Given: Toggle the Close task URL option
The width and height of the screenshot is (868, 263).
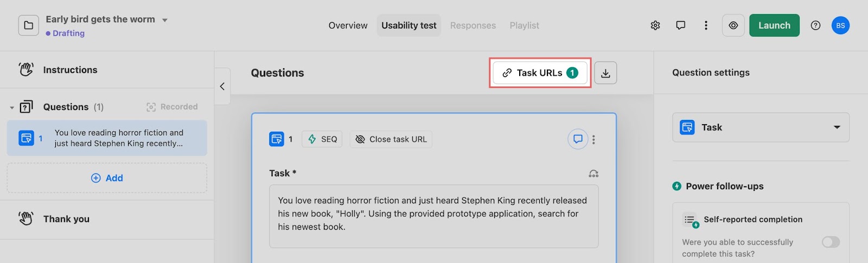Looking at the screenshot, I should 391,139.
